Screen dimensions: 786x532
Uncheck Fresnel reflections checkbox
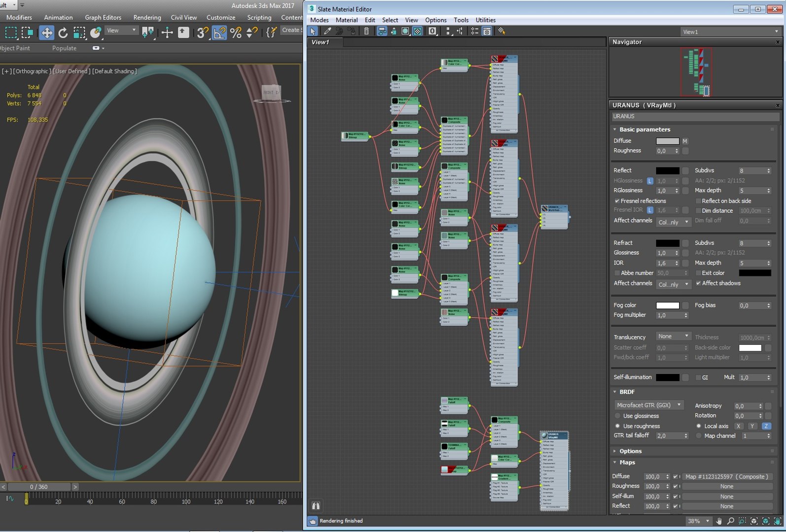617,201
